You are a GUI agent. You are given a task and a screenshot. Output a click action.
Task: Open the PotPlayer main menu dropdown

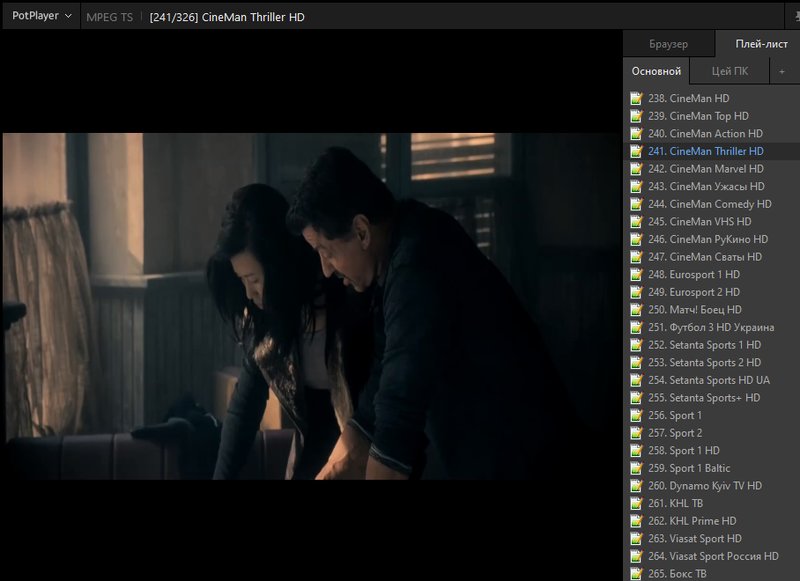click(41, 16)
